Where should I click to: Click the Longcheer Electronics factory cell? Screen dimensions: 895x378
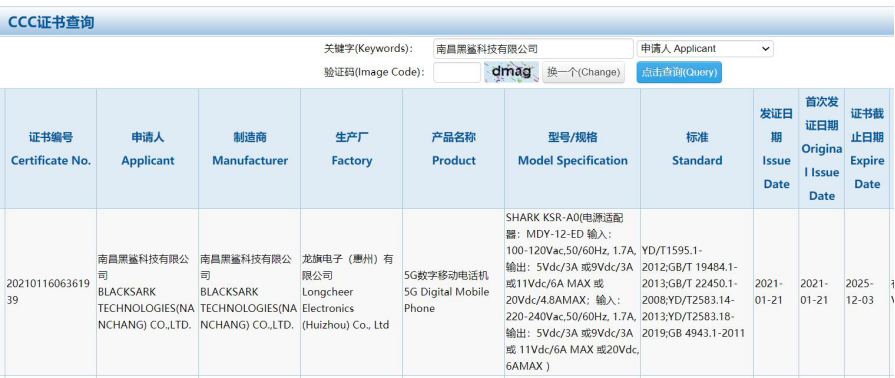[352, 292]
